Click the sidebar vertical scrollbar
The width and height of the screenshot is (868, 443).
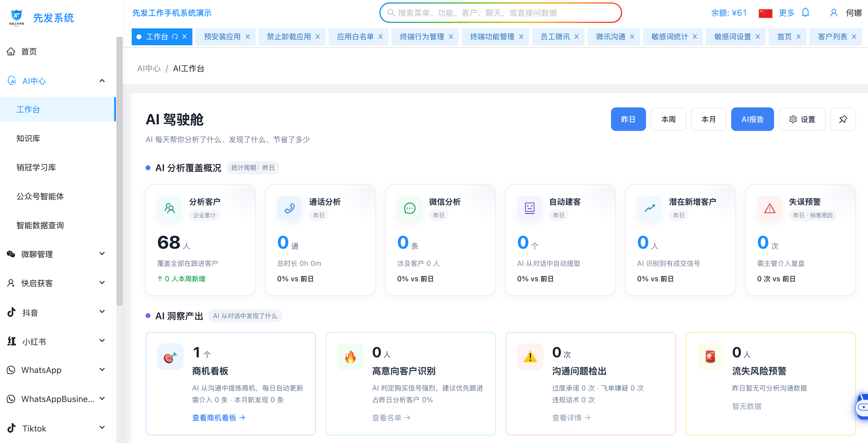click(x=119, y=172)
